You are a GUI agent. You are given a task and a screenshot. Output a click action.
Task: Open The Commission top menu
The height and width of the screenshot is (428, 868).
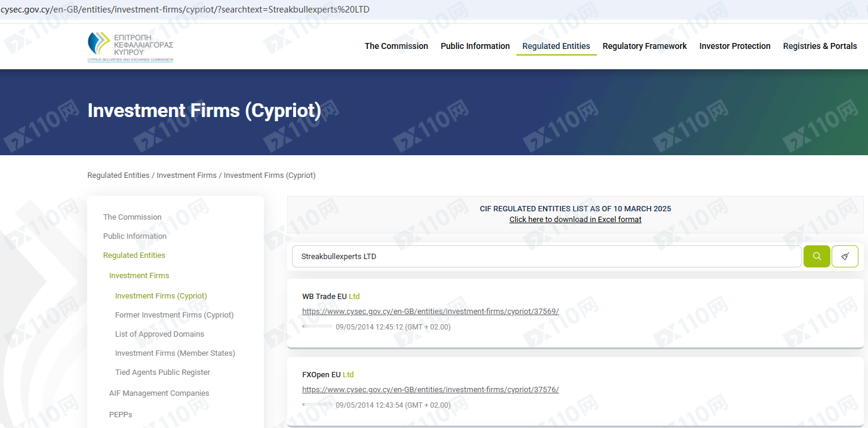[x=396, y=46]
